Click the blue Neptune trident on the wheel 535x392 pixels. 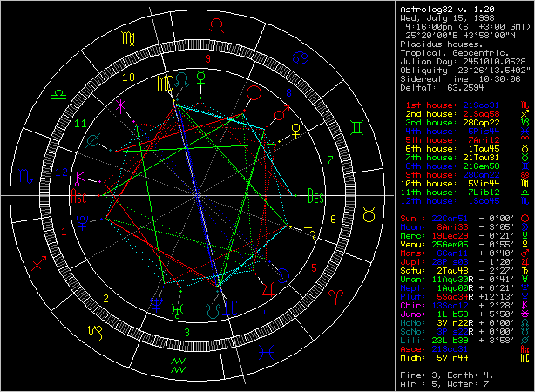(x=157, y=305)
